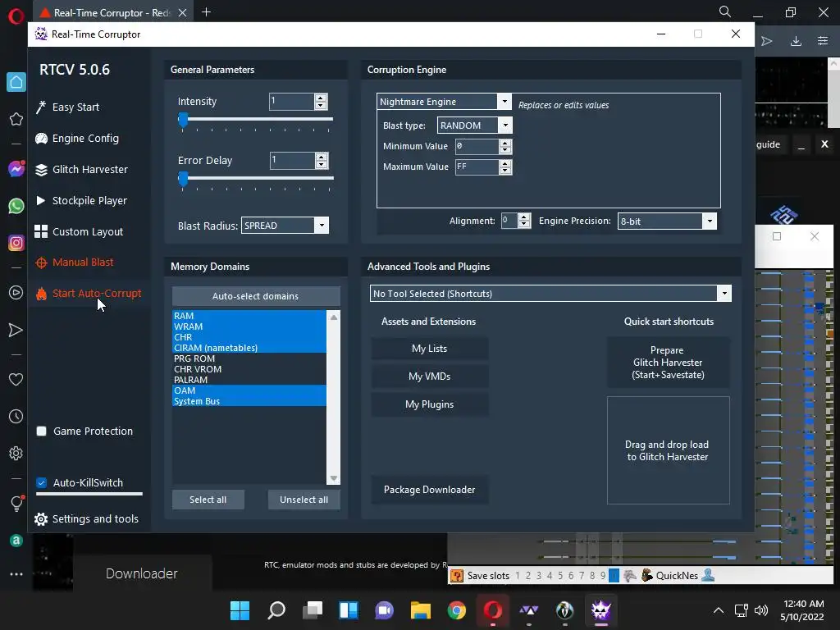
Task: Click the Intensity slider handle
Action: click(x=183, y=120)
